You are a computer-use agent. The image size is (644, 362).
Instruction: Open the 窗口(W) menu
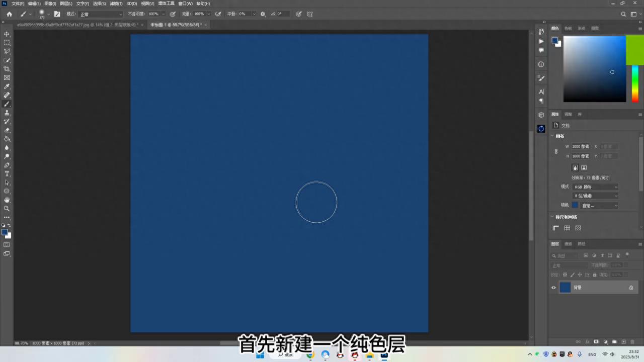click(185, 4)
